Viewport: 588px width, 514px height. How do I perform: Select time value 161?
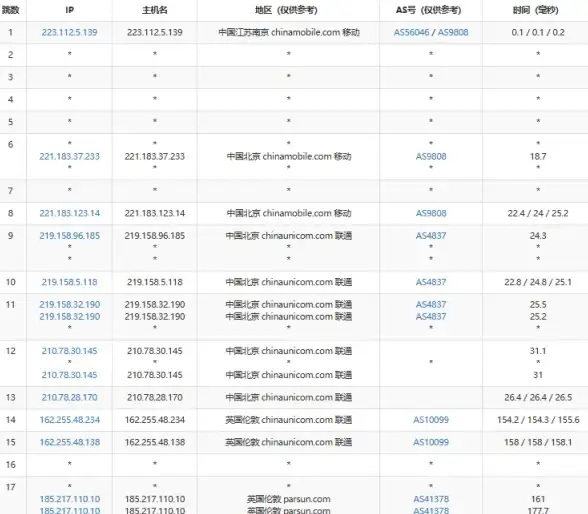click(538, 499)
